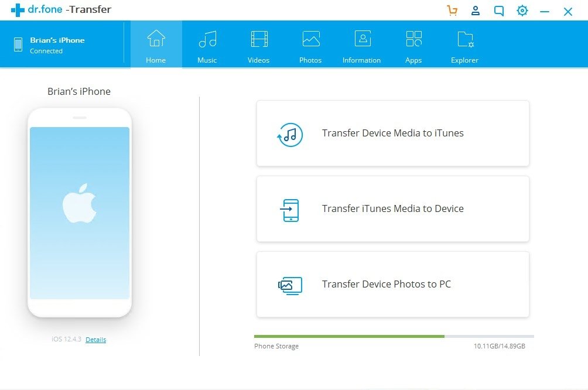
Task: Choose Transfer iTunes Media to Device
Action: [x=392, y=209]
